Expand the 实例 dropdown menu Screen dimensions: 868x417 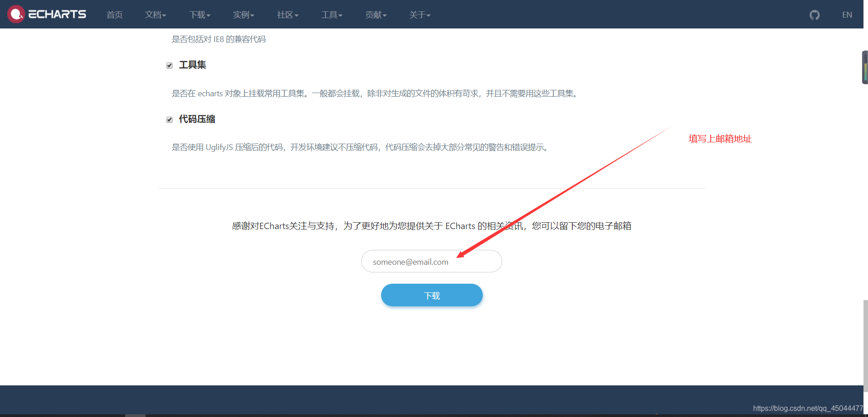244,15
